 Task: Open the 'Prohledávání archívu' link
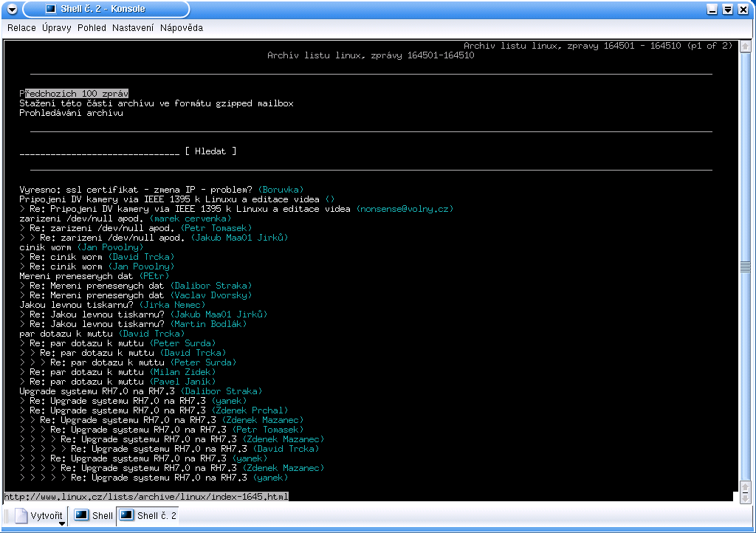pos(71,113)
